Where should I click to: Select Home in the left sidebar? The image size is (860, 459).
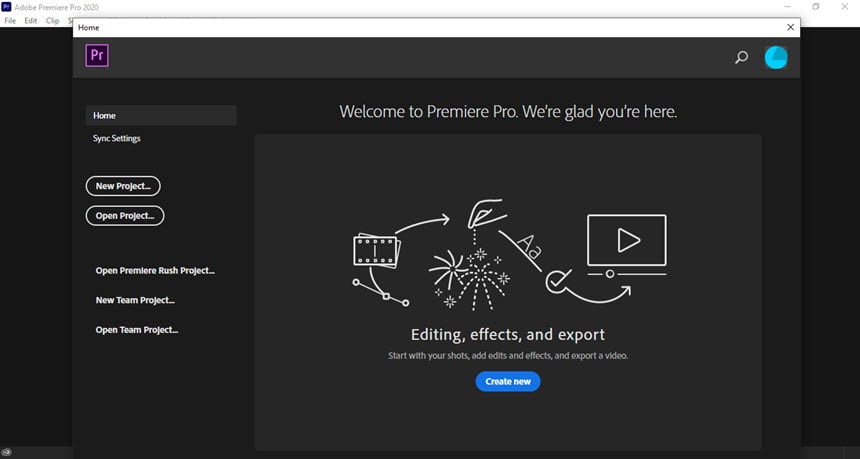click(161, 116)
